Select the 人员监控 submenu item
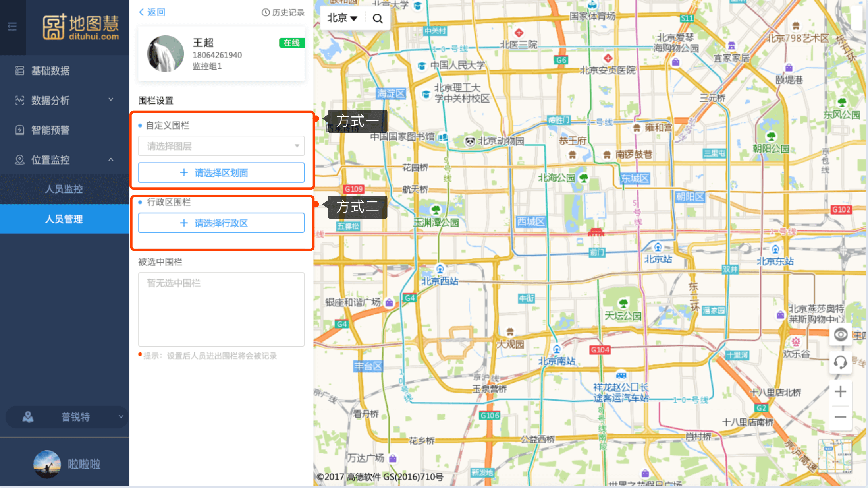Image resolution: width=868 pixels, height=488 pixels. click(x=64, y=189)
